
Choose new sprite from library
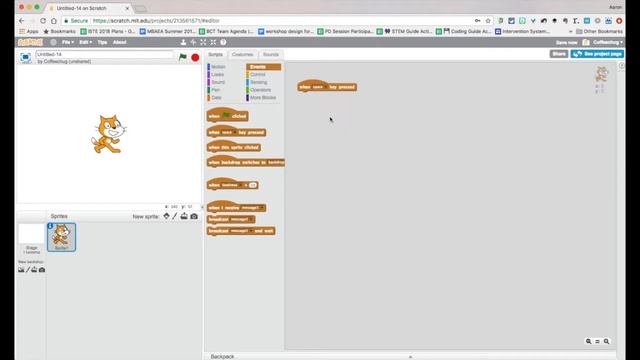coord(167,216)
